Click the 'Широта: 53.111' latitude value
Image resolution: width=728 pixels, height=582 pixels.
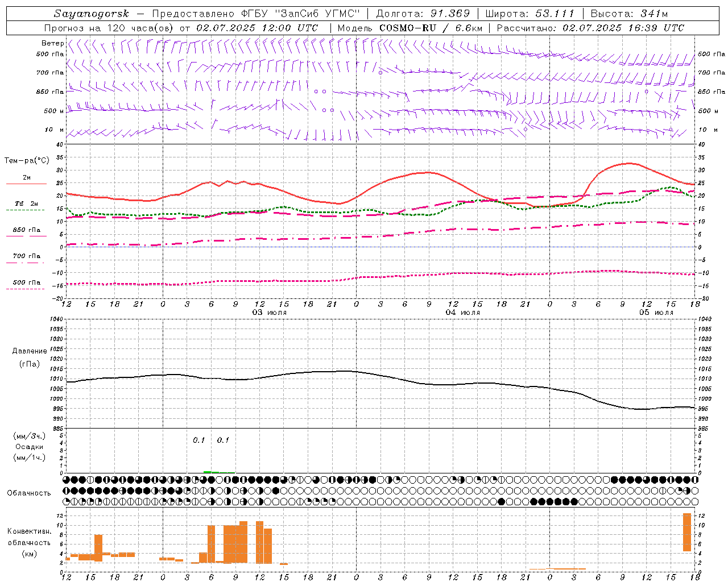click(x=530, y=14)
